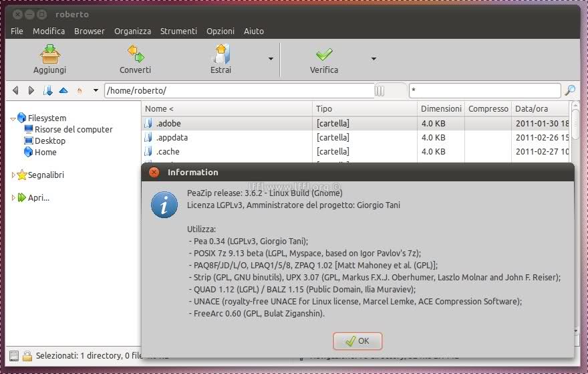This screenshot has height=374, width=588.
Task: Click the search magnifier icon
Action: point(570,90)
